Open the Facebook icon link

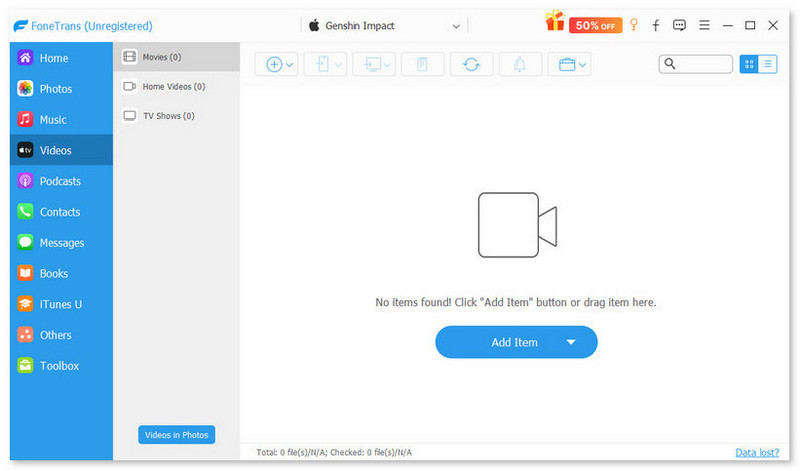click(x=656, y=25)
